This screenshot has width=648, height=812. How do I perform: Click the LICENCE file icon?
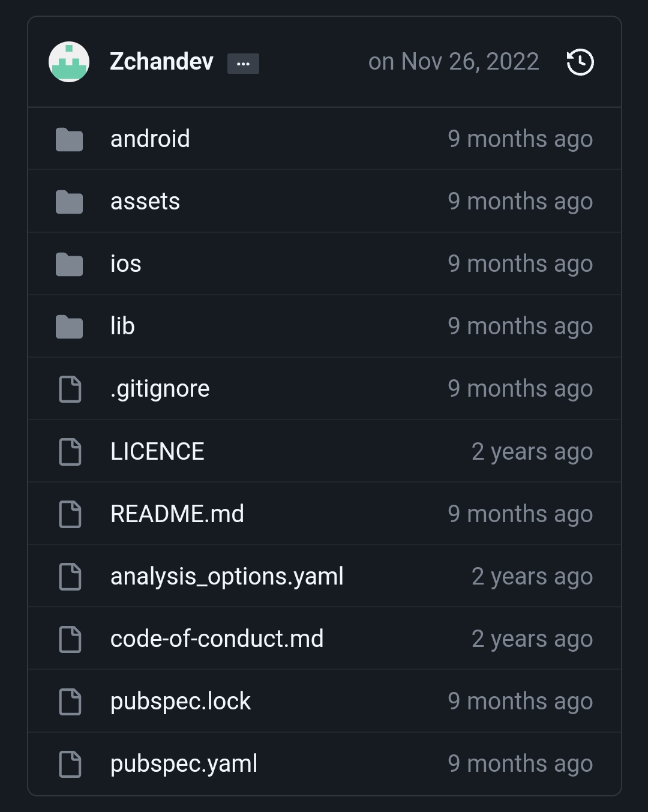[x=70, y=452]
